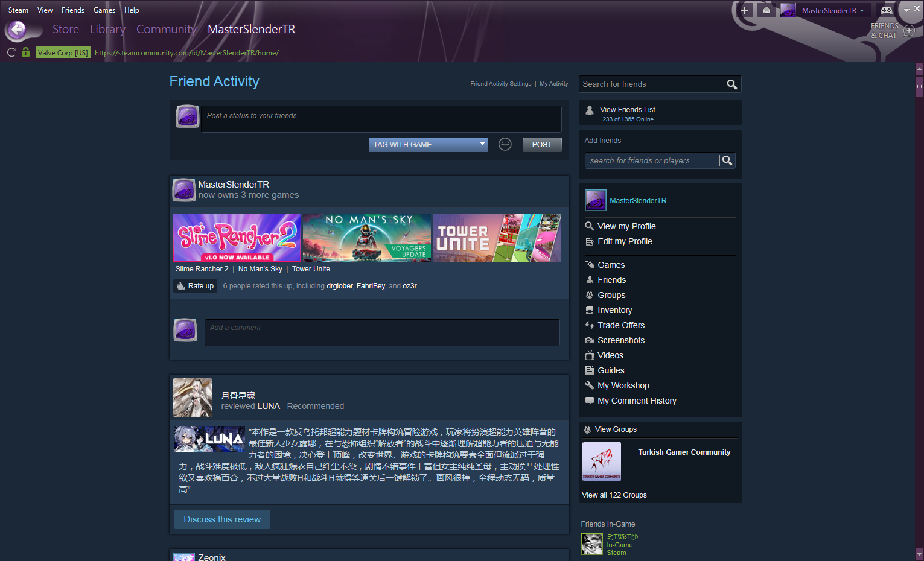The image size is (924, 561).
Task: Click the Tower Unite game title link
Action: 311,269
